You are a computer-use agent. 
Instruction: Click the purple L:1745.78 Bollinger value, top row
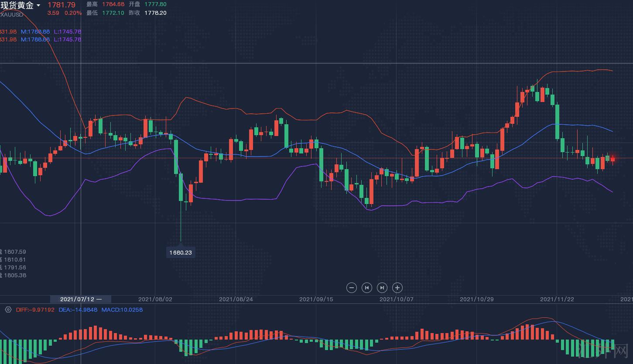tap(67, 32)
